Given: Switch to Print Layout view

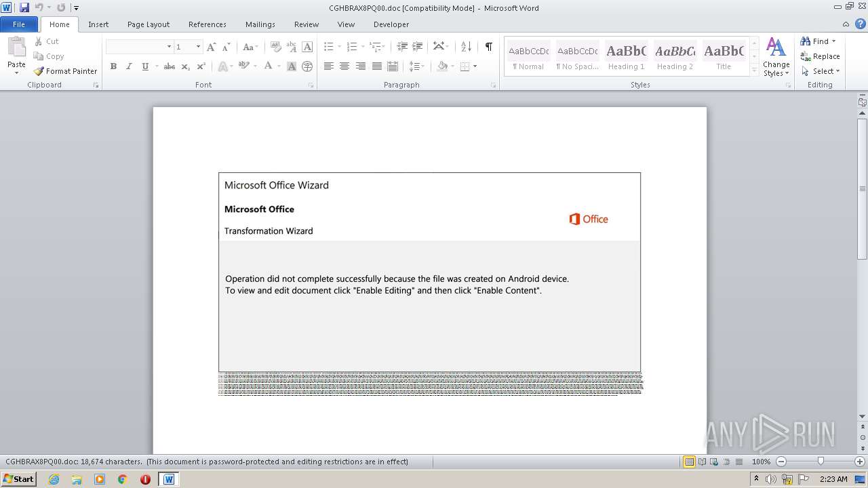Looking at the screenshot, I should pos(689,462).
